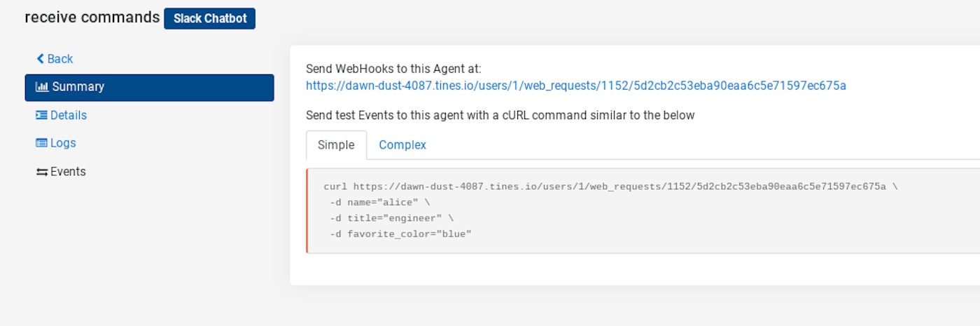The height and width of the screenshot is (326, 980).
Task: Click the name="alice" line in code
Action: tap(379, 203)
